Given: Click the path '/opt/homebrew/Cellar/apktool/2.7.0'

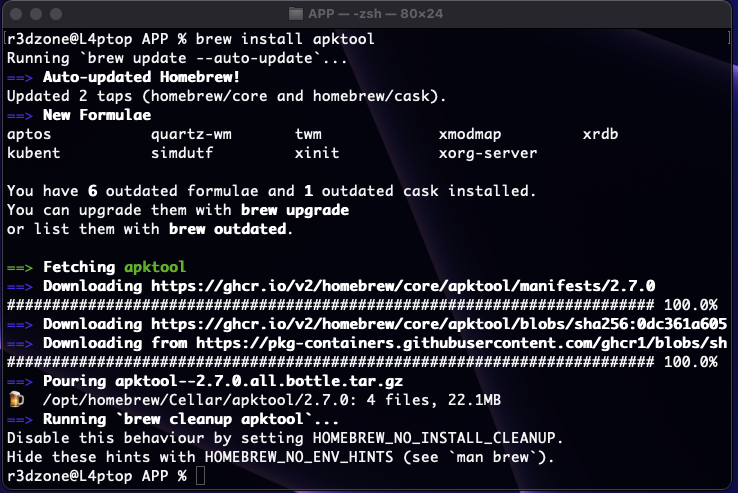Looking at the screenshot, I should tap(195, 400).
